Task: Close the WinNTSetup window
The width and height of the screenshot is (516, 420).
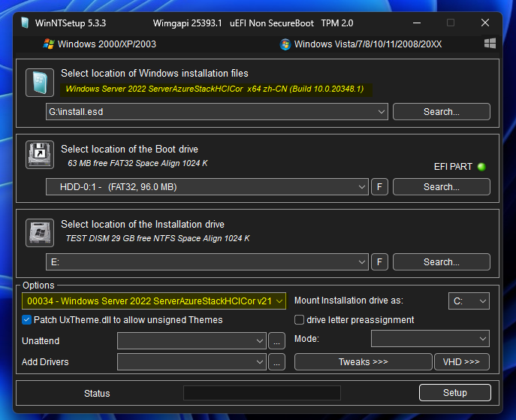Action: click(485, 23)
